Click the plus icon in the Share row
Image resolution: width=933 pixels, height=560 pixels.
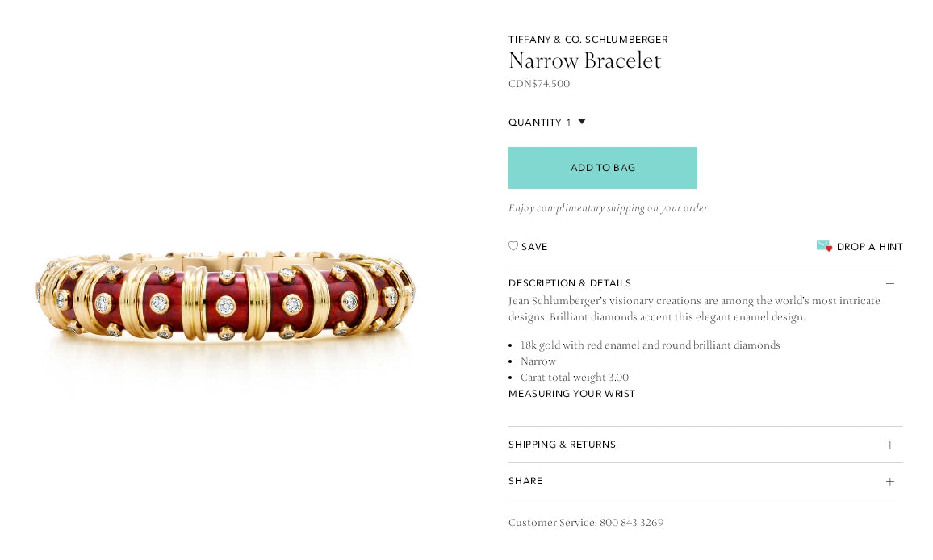point(890,481)
